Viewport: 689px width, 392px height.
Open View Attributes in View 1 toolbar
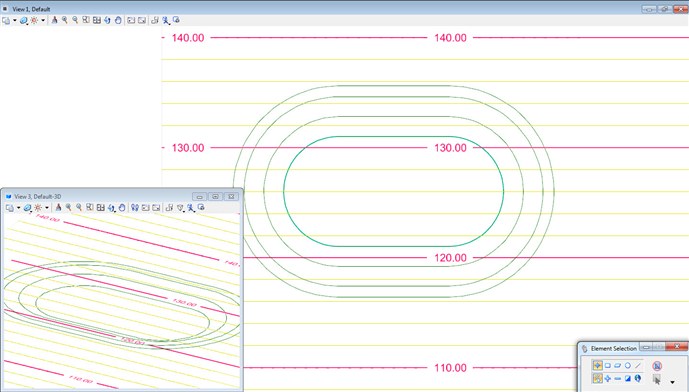point(6,20)
